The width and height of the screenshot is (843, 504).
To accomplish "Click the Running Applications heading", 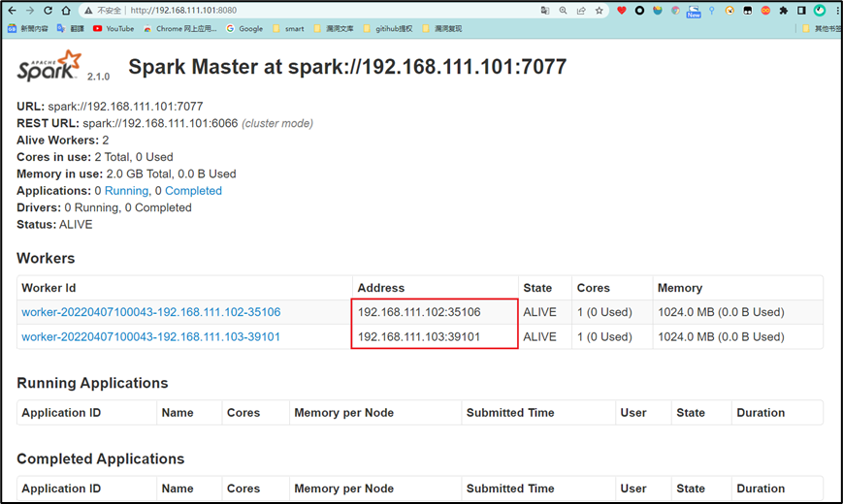I will tap(92, 383).
